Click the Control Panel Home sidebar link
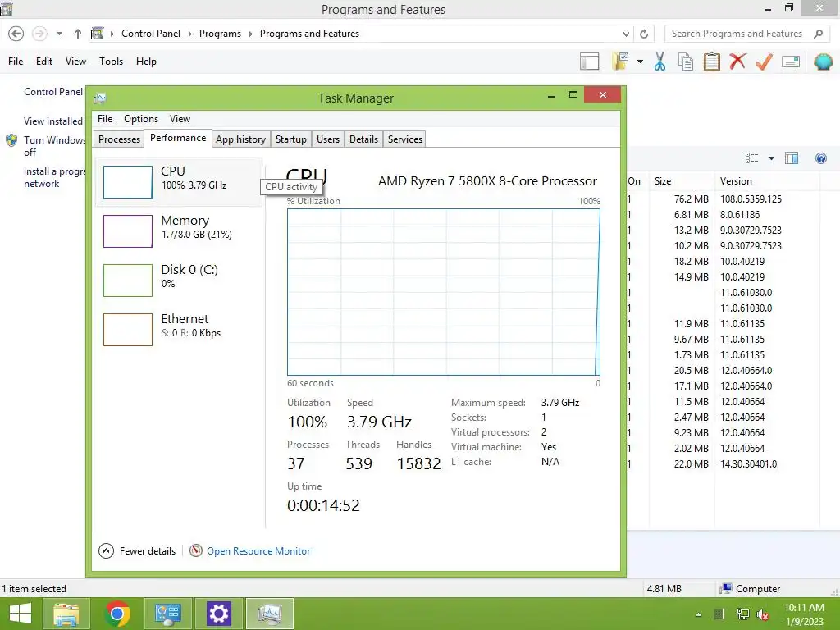Screen dimensions: 840x630 click(53, 92)
